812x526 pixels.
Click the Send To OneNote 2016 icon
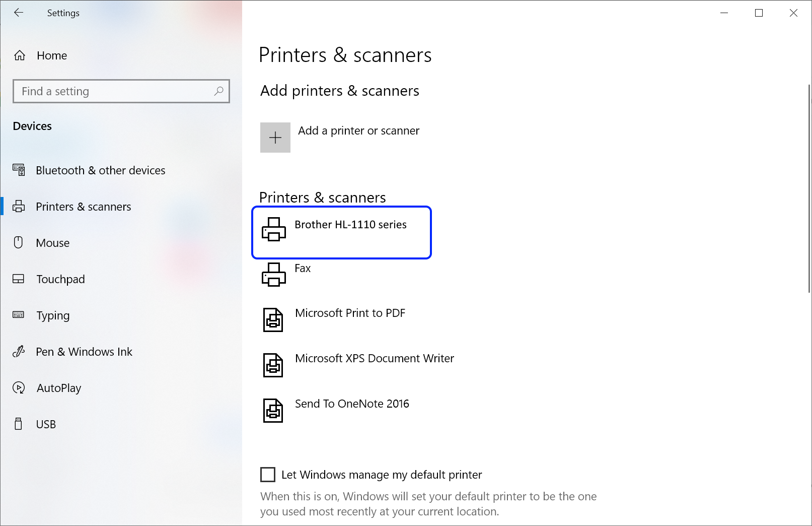pos(273,411)
